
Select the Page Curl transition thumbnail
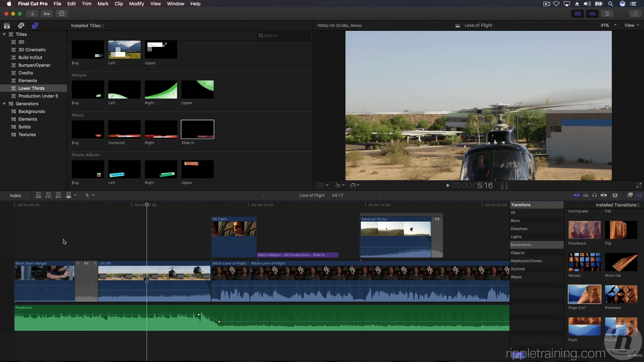(584, 294)
